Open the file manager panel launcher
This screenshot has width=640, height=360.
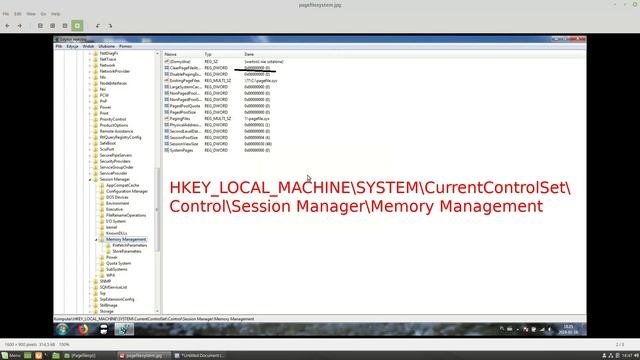(x=56, y=356)
